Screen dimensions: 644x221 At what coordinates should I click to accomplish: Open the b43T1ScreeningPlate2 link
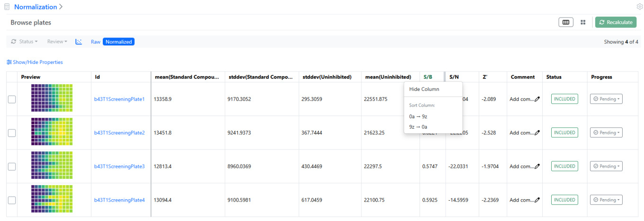click(x=119, y=133)
